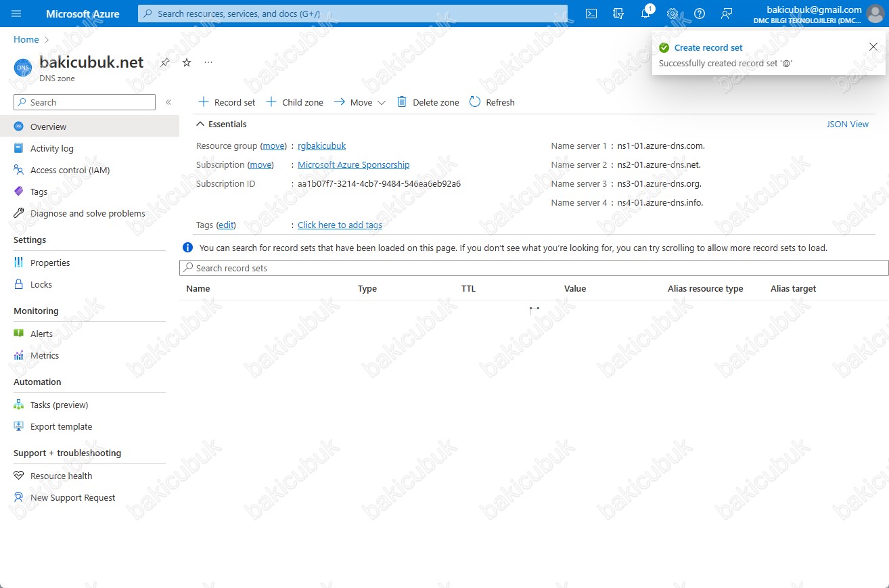This screenshot has height=588, width=889.
Task: Click the Search record sets field
Action: pyautogui.click(x=534, y=268)
